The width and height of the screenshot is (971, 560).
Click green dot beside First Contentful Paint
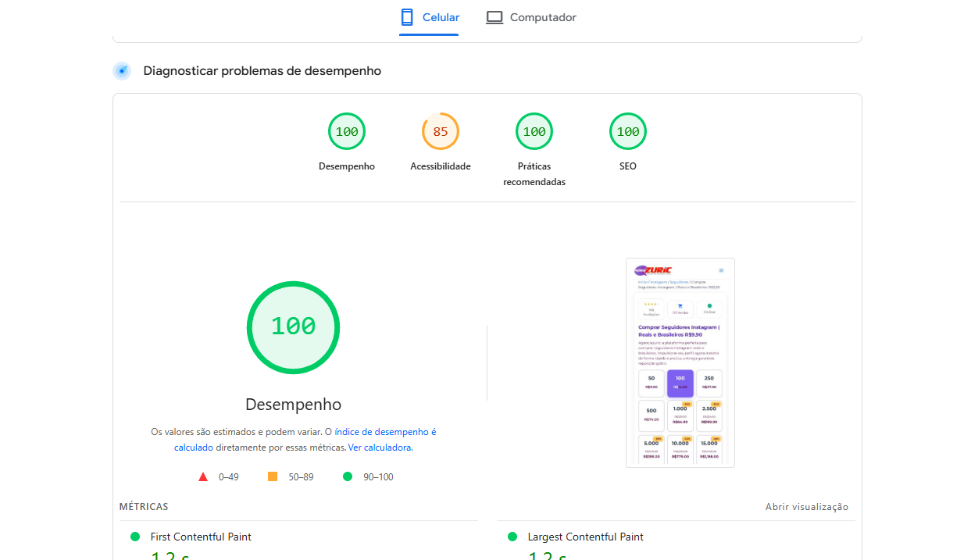pos(136,537)
